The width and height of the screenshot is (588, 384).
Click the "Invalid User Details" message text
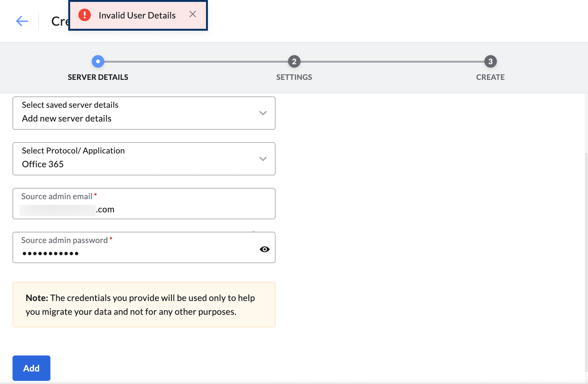tap(137, 15)
